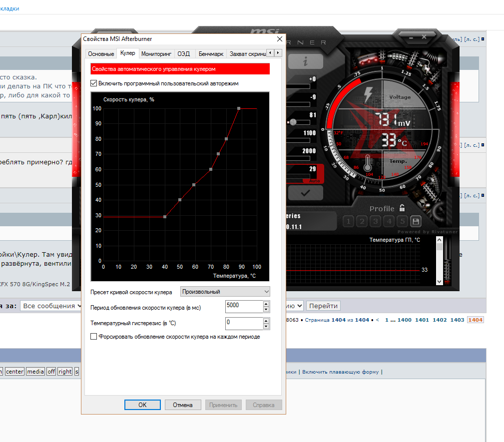Viewport: 504px width, 442px height.
Task: Click the save profile floppy icon
Action: coord(416,221)
